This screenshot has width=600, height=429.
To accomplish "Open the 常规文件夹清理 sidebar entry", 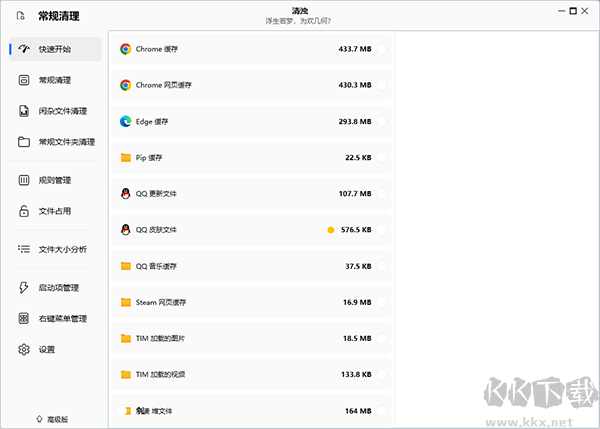I will click(66, 142).
